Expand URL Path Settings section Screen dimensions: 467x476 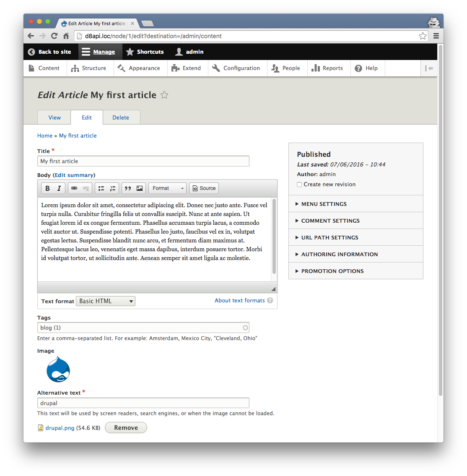(x=355, y=237)
